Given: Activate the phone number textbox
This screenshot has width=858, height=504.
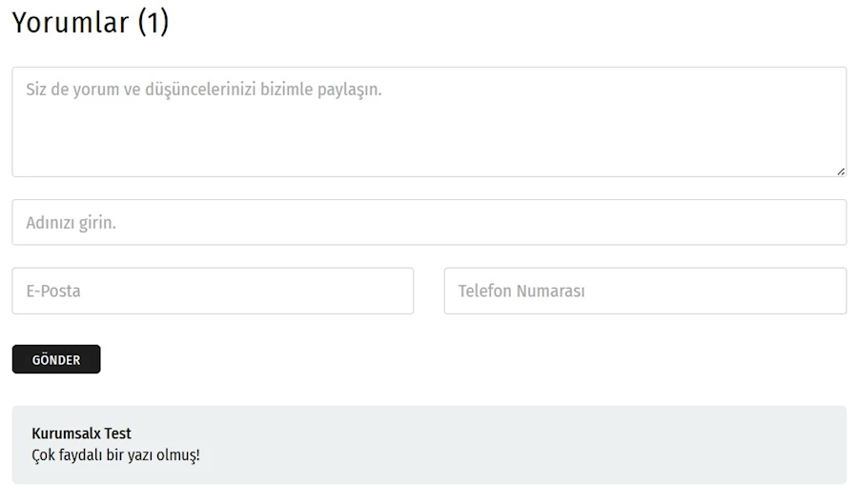Looking at the screenshot, I should 645,291.
